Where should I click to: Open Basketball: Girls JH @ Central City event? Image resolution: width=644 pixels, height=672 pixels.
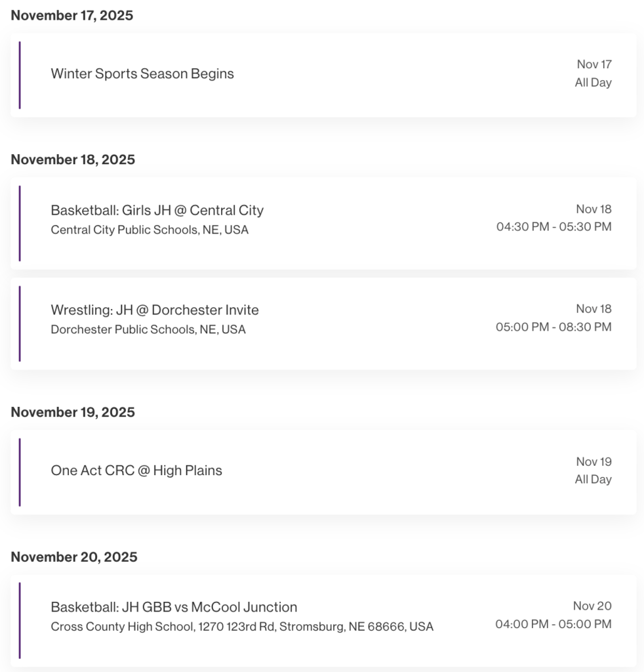click(157, 211)
